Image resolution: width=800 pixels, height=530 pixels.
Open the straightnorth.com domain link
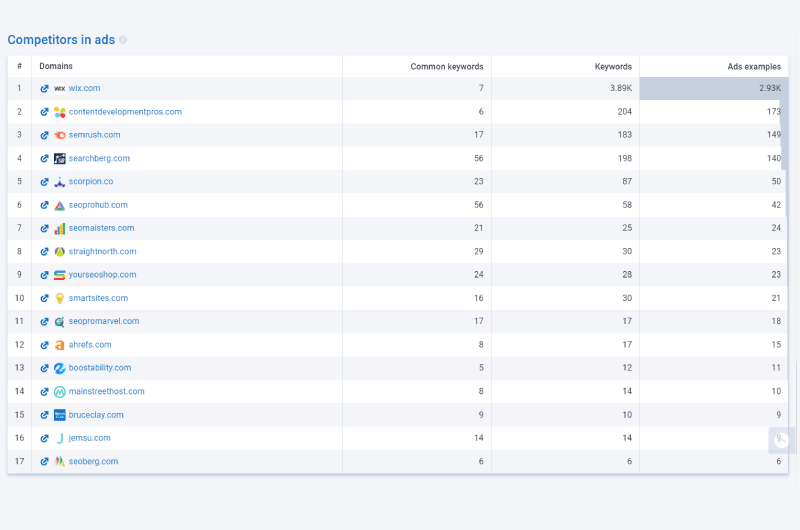pos(103,251)
